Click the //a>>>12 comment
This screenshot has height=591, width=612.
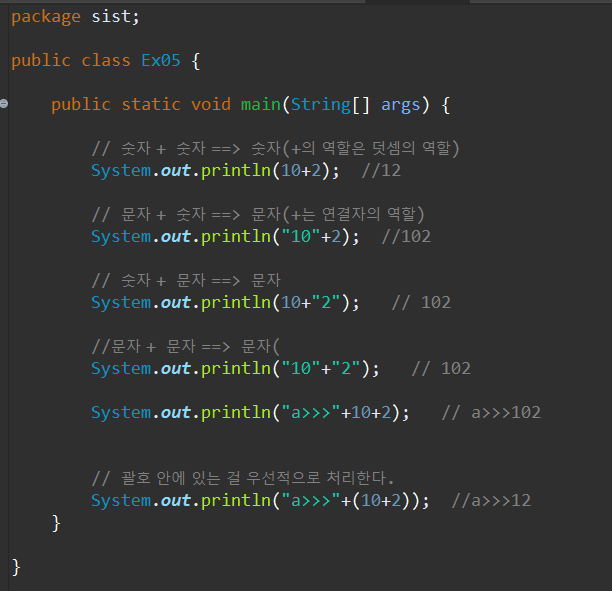tap(491, 500)
